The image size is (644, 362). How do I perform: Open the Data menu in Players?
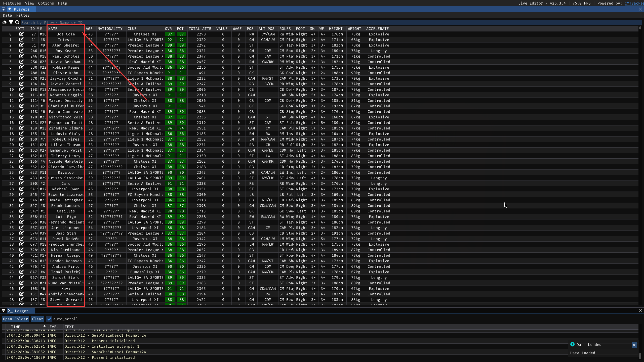[x=8, y=15]
